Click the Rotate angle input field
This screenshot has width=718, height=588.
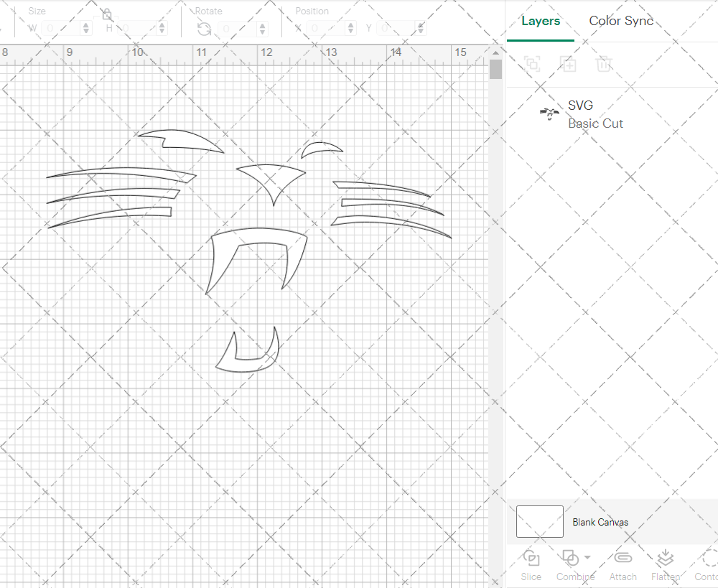click(237, 29)
